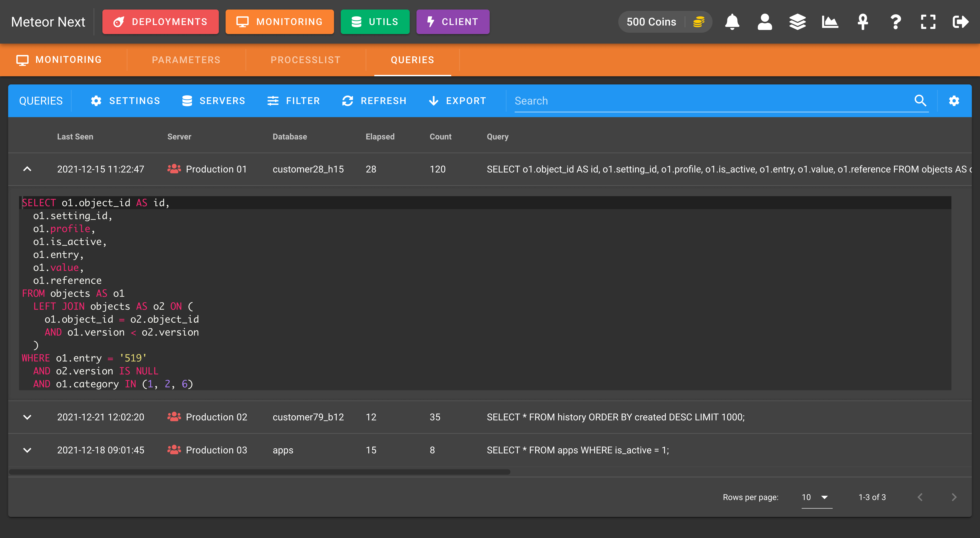Switch to the Monitoring tab in orange bar

coord(59,60)
